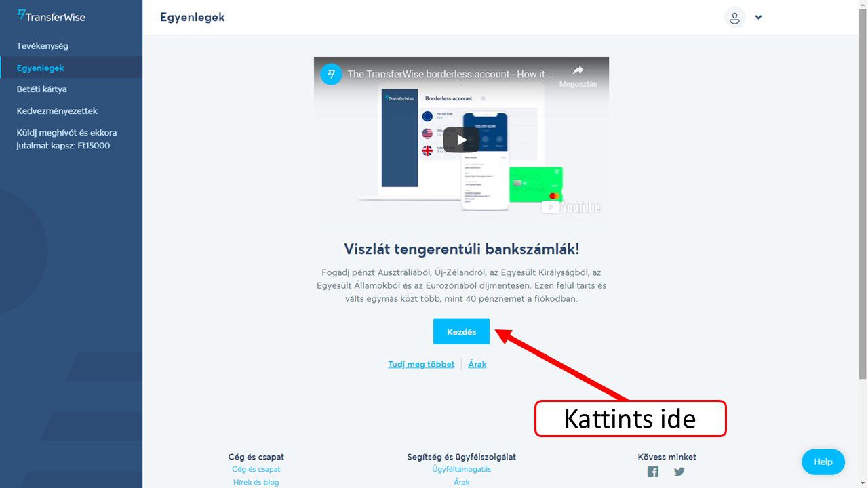868x488 pixels.
Task: Click the video share arrow icon
Action: [x=578, y=70]
